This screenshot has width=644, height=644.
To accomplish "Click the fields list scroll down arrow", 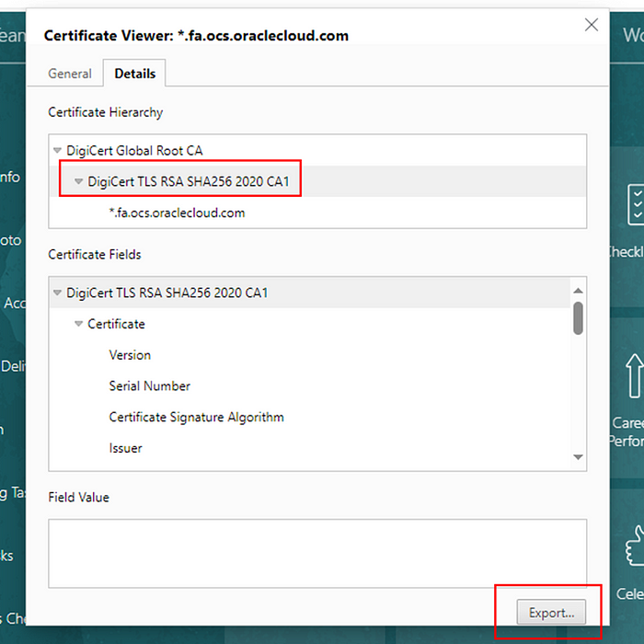I will (578, 456).
